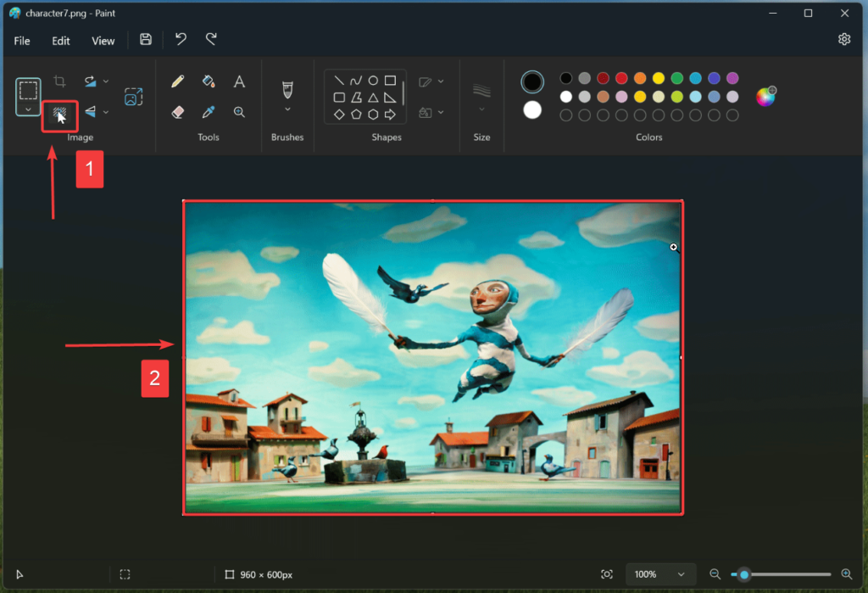Choose the Right triangle shape
The height and width of the screenshot is (593, 868).
390,98
